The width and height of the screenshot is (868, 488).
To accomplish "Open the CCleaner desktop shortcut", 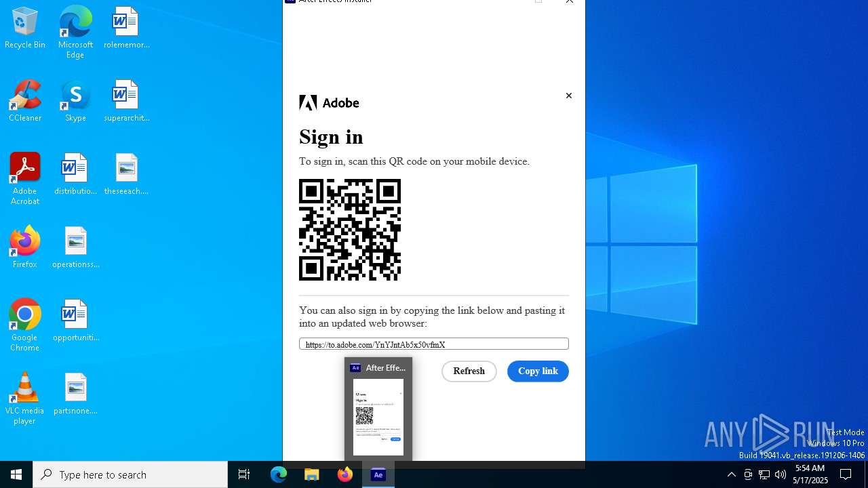I will click(25, 102).
